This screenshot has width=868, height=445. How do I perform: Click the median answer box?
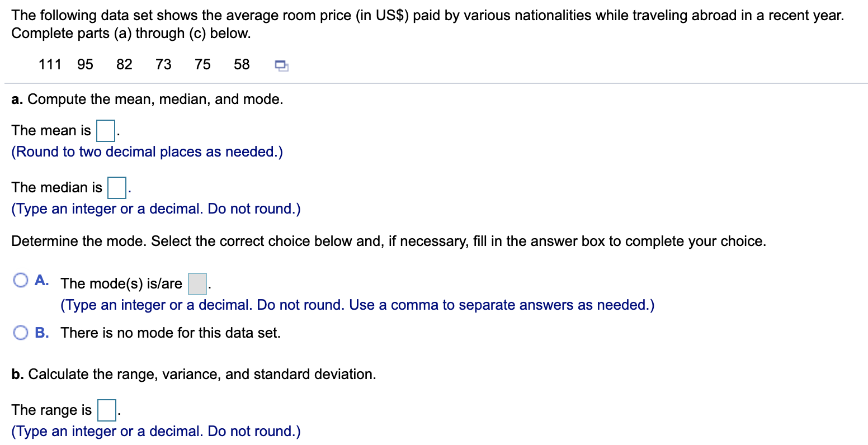(x=116, y=187)
